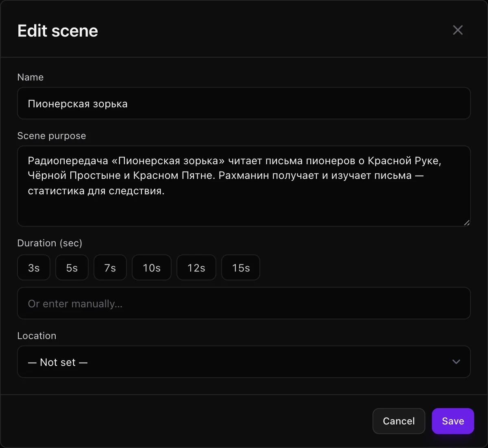
Task: Click the Name label
Action: 30,77
